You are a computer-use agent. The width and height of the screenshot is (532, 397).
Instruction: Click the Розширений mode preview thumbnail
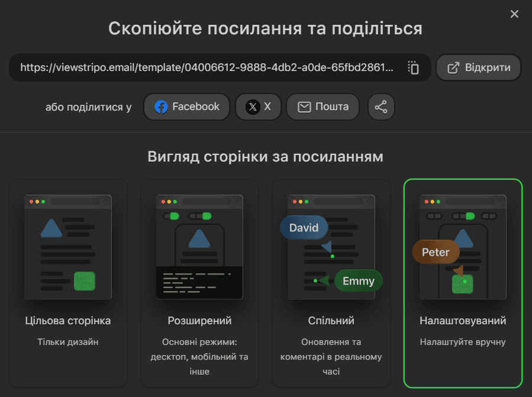click(x=199, y=247)
